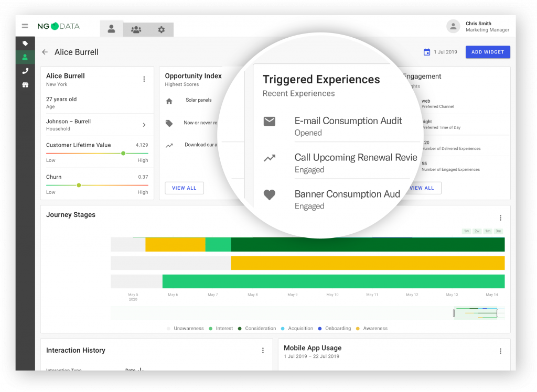Viewport: 537px width, 392px height.
Task: Select 1m time range
Action: [488, 231]
